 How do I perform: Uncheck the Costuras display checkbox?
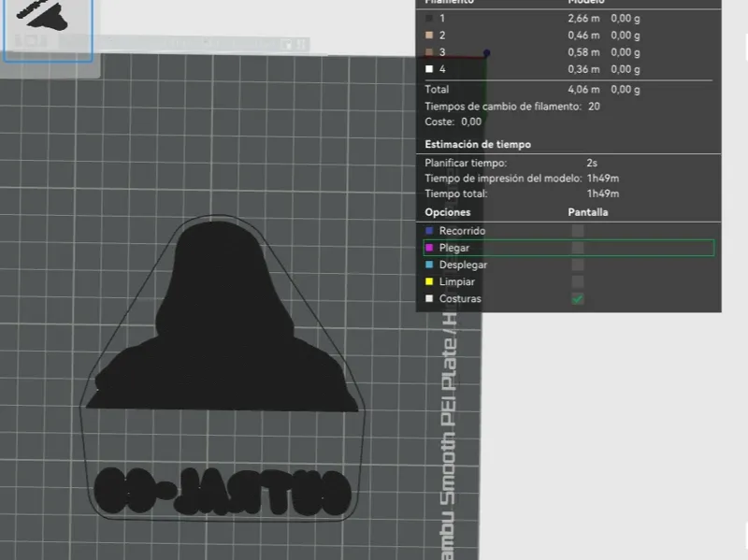point(578,298)
